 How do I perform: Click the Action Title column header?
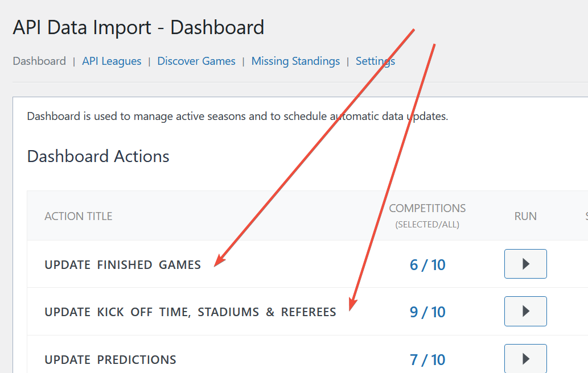[79, 216]
